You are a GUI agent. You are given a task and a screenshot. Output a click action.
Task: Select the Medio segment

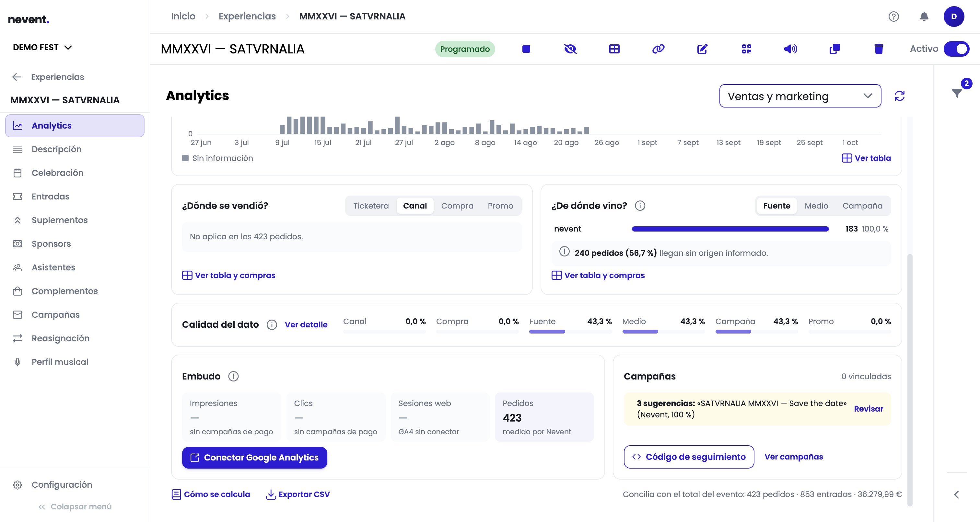click(816, 206)
